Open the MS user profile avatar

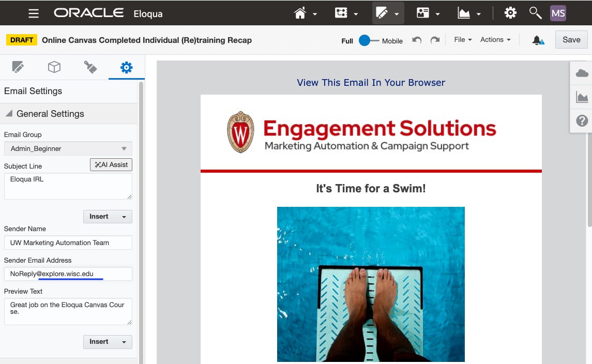[558, 13]
